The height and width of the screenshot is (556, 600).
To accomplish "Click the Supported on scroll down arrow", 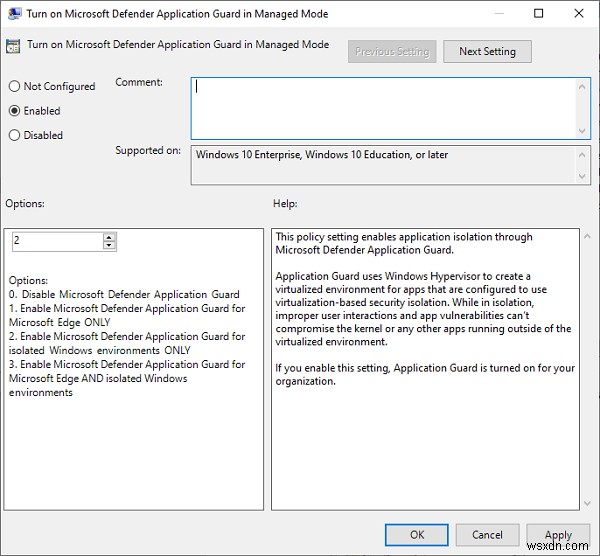I will 582,176.
